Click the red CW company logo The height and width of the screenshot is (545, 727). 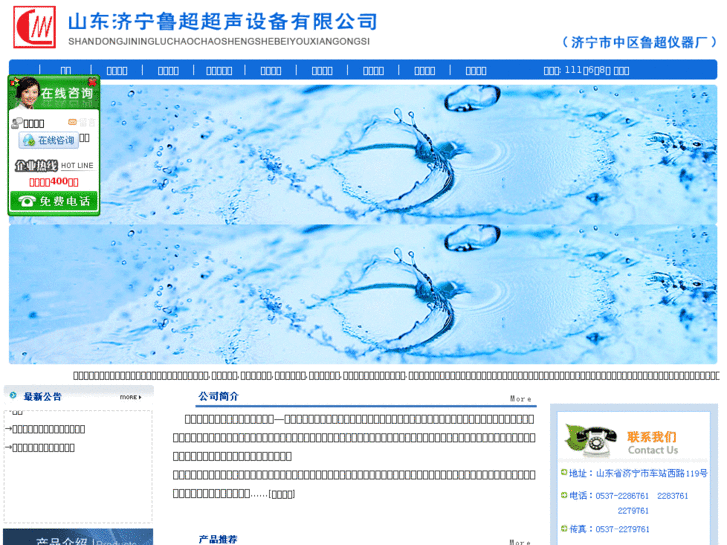pyautogui.click(x=34, y=27)
